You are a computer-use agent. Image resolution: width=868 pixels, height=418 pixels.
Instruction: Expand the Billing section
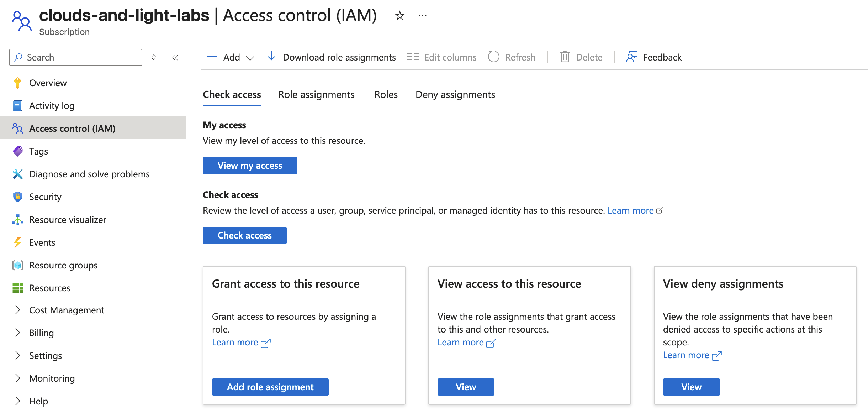point(18,333)
